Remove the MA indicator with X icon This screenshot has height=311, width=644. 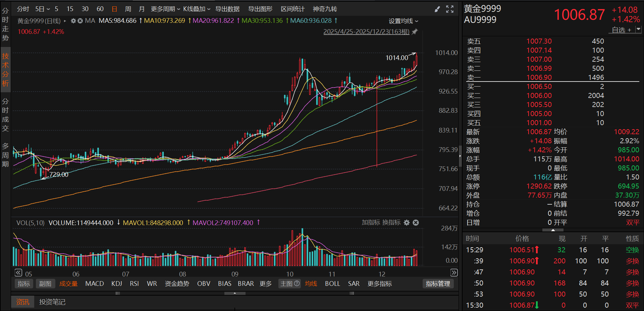[x=80, y=21]
